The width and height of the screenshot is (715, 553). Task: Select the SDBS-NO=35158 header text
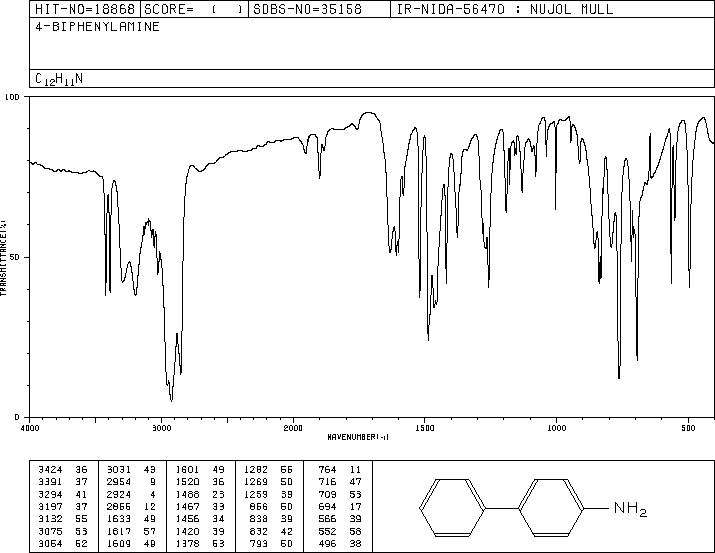tap(307, 9)
